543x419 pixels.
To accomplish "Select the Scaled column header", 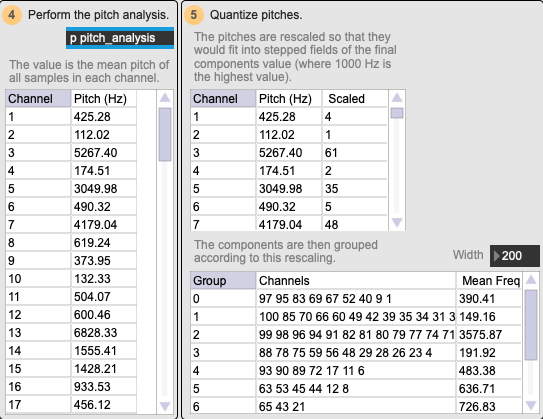I will [x=355, y=99].
